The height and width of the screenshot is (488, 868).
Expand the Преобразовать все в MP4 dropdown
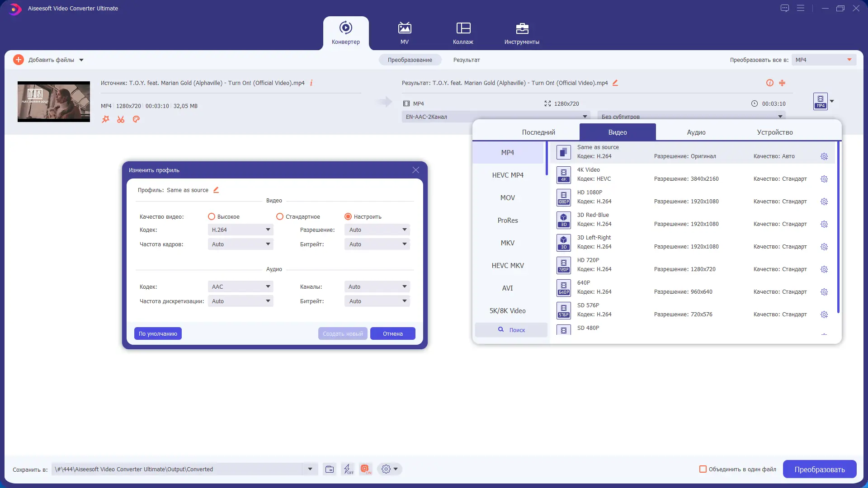[x=824, y=60]
